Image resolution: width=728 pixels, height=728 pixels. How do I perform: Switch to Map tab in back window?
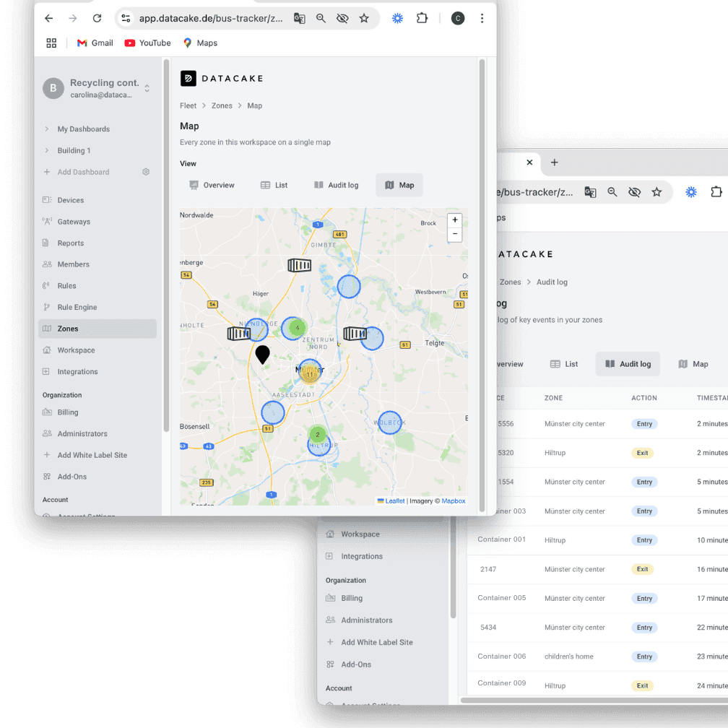coord(693,364)
